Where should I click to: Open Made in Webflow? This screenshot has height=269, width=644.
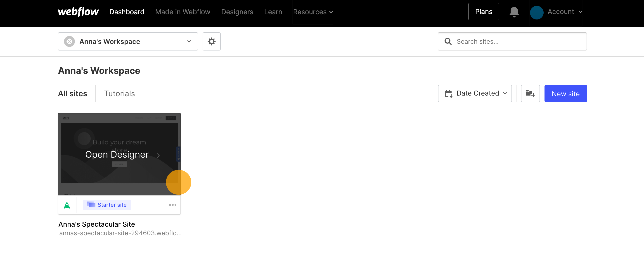point(182,12)
